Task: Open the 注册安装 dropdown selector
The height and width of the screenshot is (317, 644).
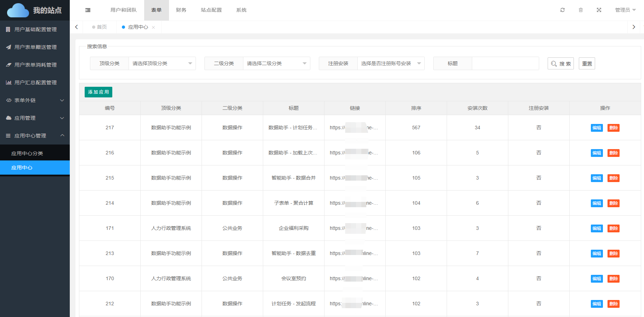Action: 391,63
